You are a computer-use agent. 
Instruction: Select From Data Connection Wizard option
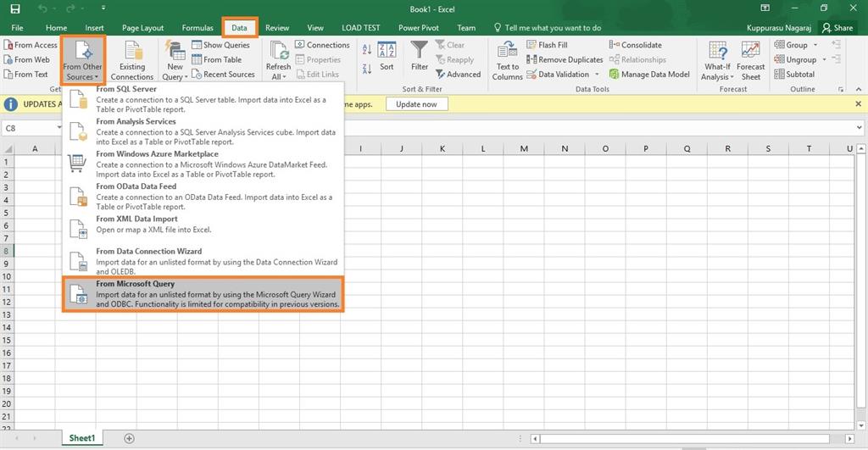pos(203,261)
